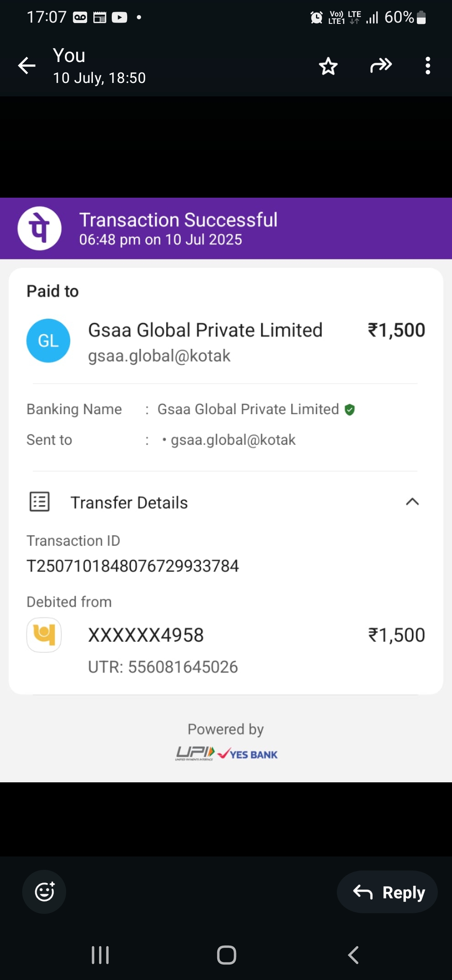Forward the payment screenshot
Viewport: 452px width, 980px height.
[381, 66]
